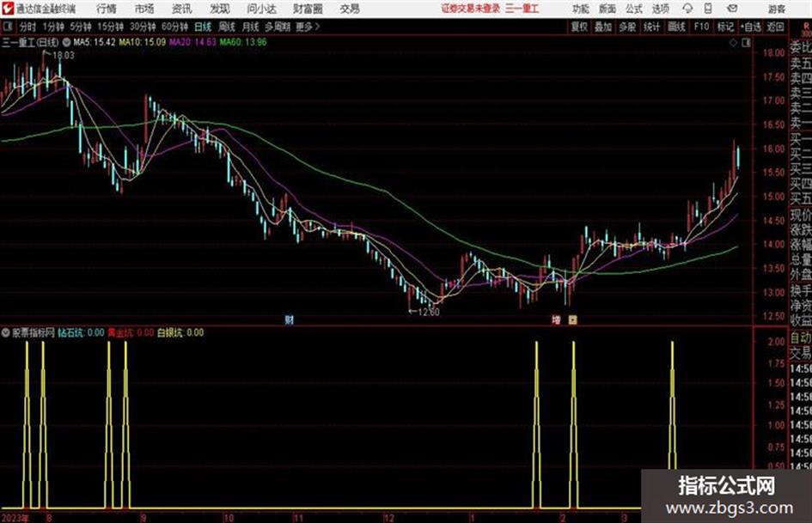The width and height of the screenshot is (812, 523).
Task: Expand the 更多 periods dropdown
Action: click(308, 27)
